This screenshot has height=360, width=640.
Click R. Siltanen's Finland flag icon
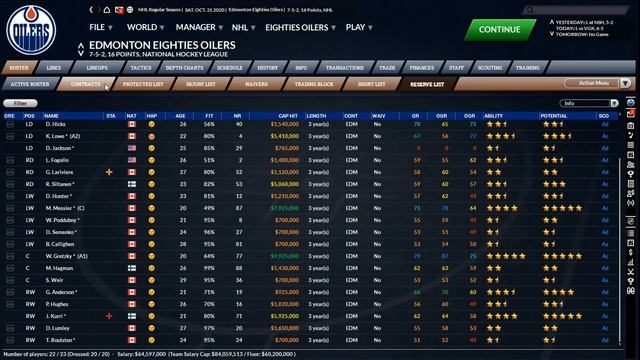pos(132,184)
